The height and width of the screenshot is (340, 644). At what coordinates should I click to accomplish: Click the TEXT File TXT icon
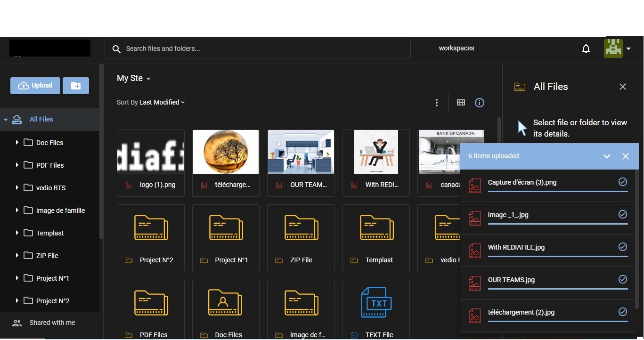point(376,302)
